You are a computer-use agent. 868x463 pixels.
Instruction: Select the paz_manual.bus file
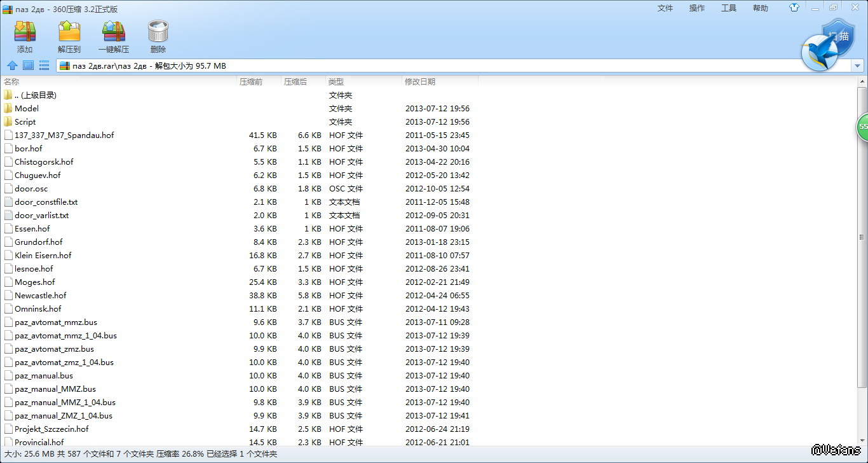[43, 376]
